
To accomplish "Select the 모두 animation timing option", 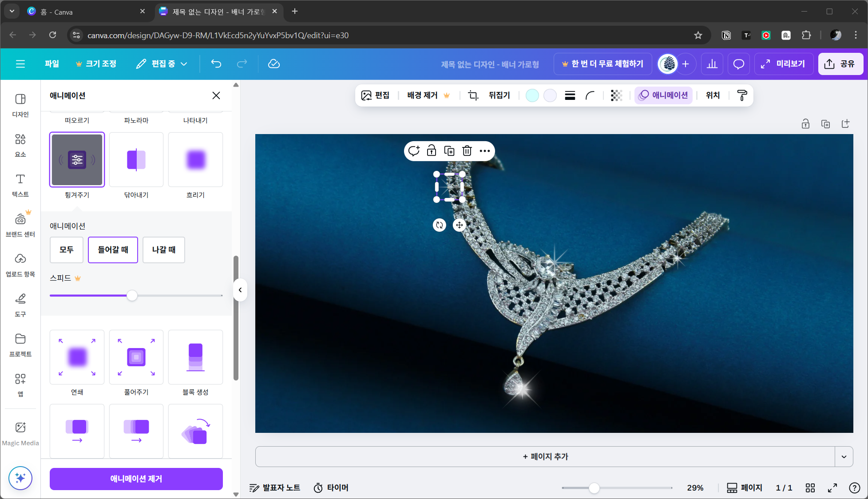I will (67, 250).
